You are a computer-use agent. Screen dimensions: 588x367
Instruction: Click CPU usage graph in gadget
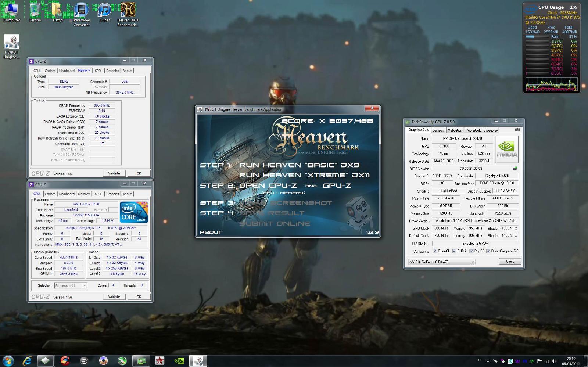551,84
